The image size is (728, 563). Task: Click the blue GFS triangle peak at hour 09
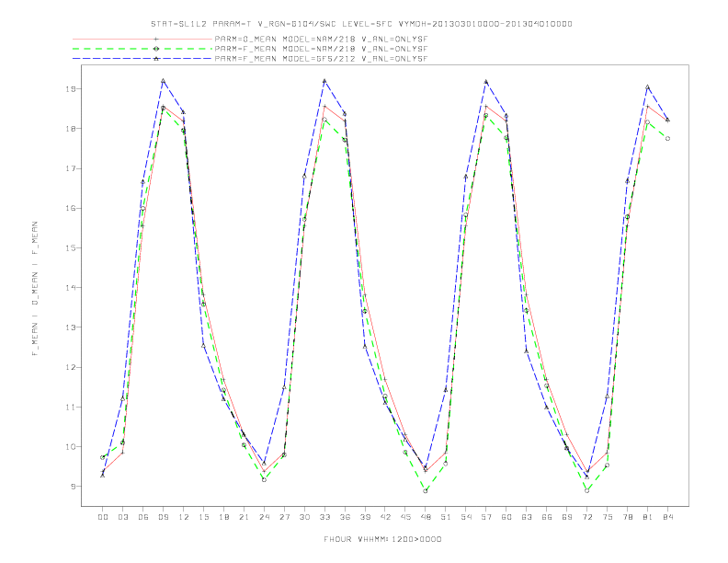(163, 81)
